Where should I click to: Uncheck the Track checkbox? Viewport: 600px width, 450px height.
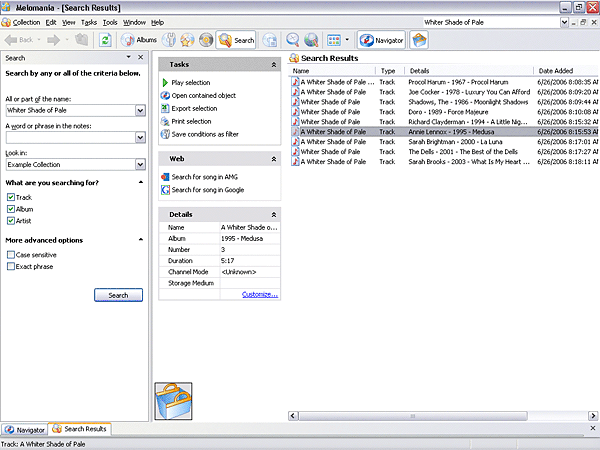(x=11, y=197)
